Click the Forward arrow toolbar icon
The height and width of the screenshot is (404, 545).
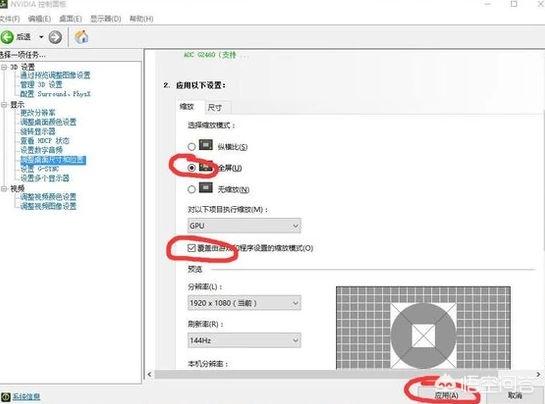(55, 37)
